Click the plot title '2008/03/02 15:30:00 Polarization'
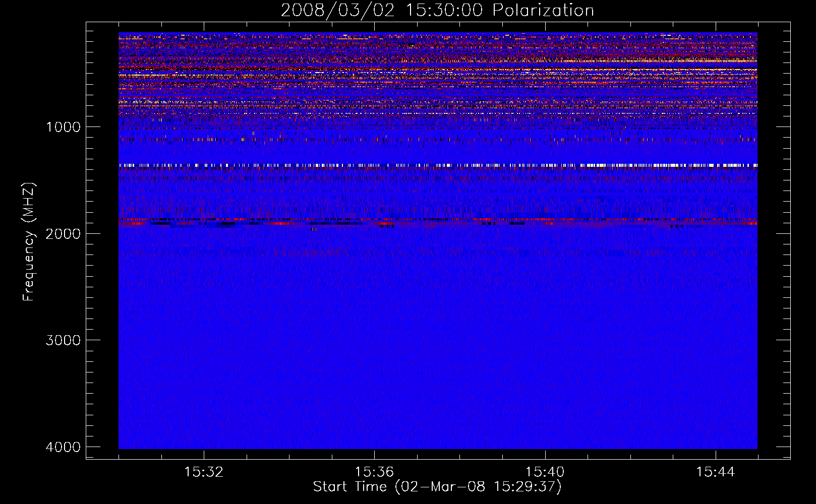This screenshot has height=504, width=816. click(x=437, y=11)
